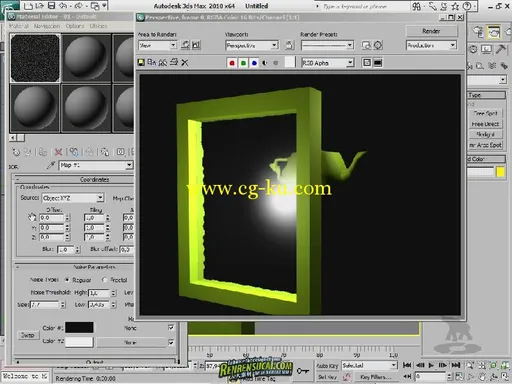Open the Render Preset dropdown
The height and width of the screenshot is (384, 512).
point(327,45)
